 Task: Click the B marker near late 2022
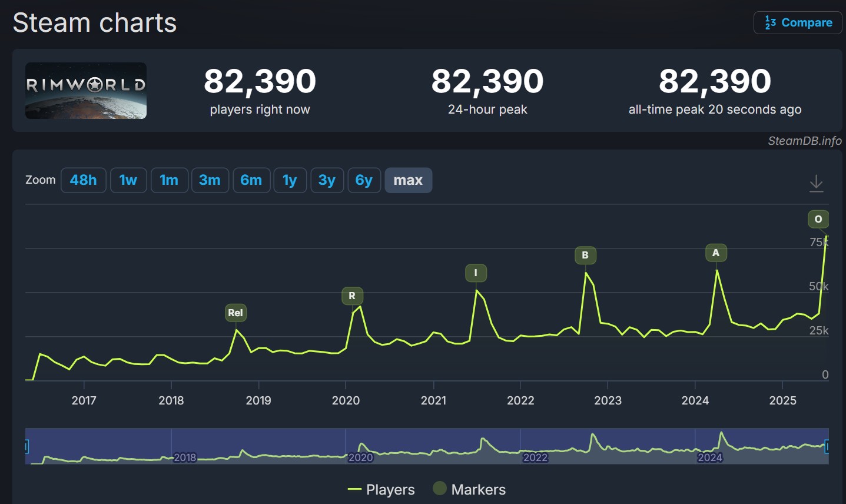point(585,255)
